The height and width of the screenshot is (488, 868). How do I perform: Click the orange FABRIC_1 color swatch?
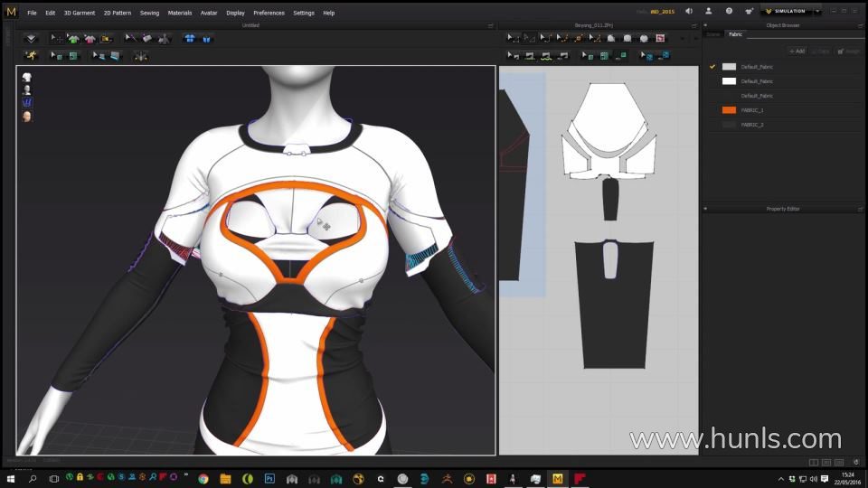click(x=729, y=110)
